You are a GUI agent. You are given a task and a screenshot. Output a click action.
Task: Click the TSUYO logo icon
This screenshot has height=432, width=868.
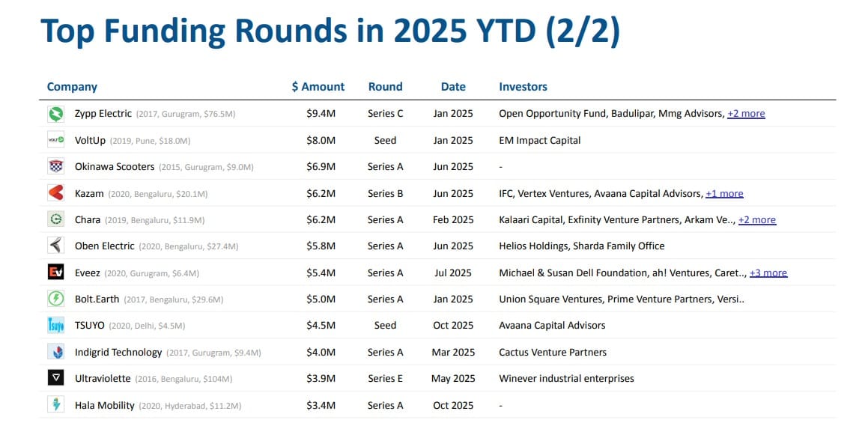tap(55, 325)
